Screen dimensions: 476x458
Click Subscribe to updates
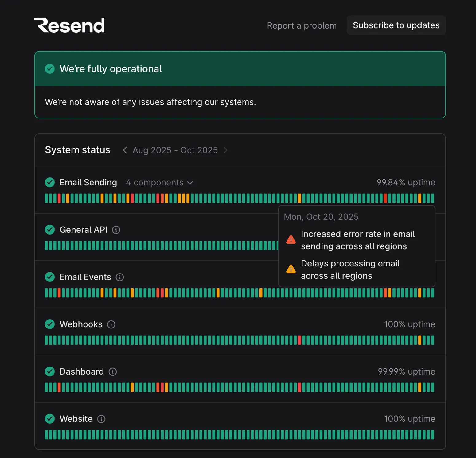(x=396, y=25)
